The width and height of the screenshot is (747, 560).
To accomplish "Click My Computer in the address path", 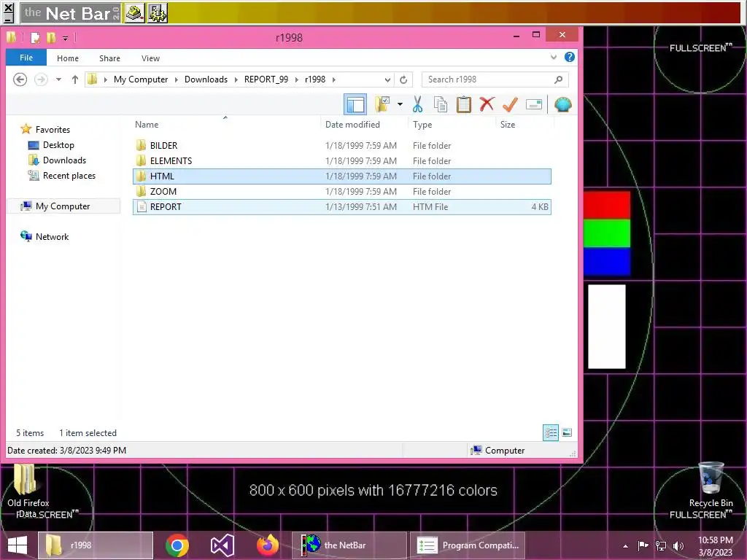I will click(141, 79).
